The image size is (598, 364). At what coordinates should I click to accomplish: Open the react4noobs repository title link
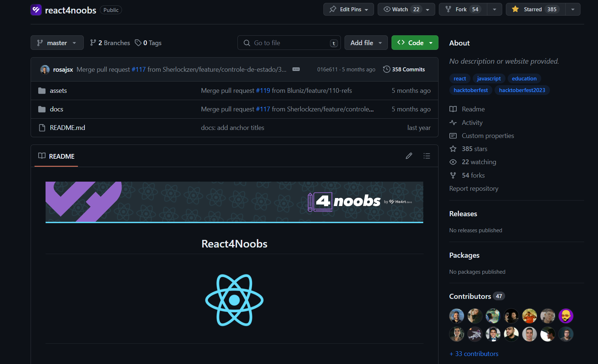[71, 10]
